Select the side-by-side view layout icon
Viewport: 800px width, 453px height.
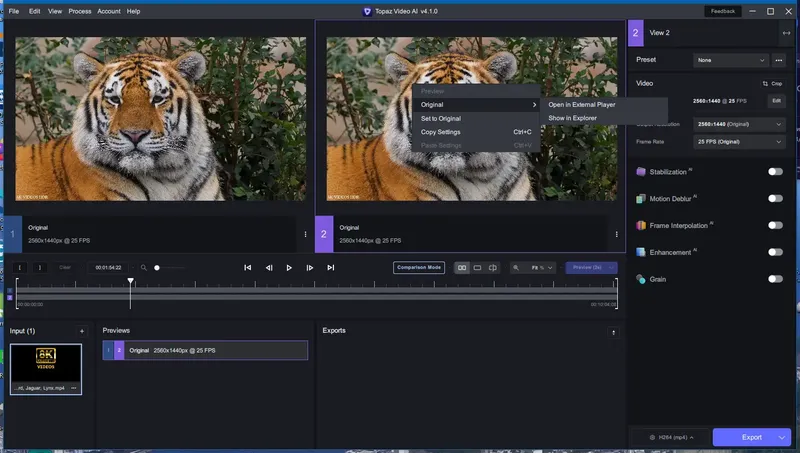(x=462, y=268)
